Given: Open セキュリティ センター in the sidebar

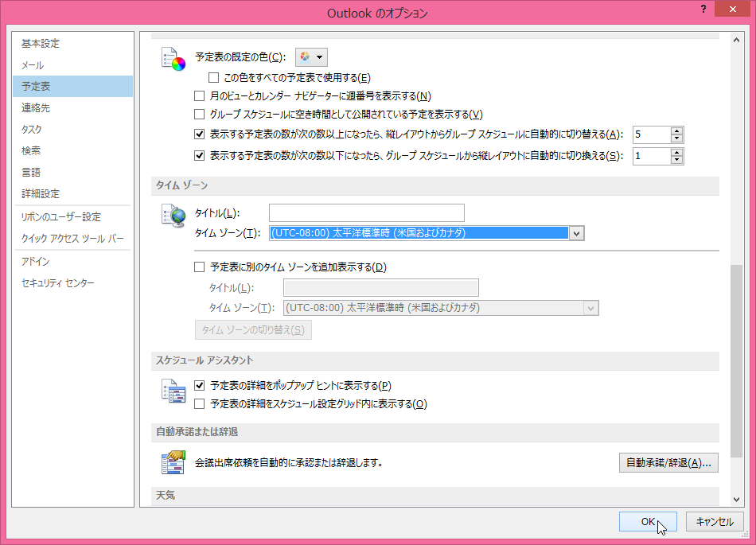Looking at the screenshot, I should [72, 283].
